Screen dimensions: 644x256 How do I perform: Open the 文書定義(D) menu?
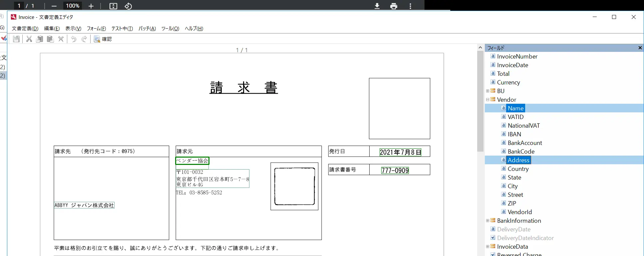[25, 29]
